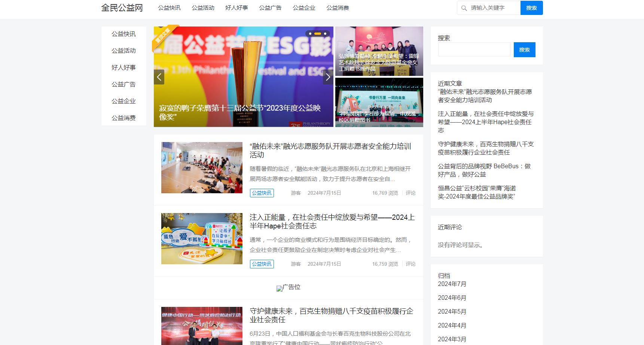Open 全民公益网 site logo
Viewport: 644px width, 345px height.
(x=122, y=8)
